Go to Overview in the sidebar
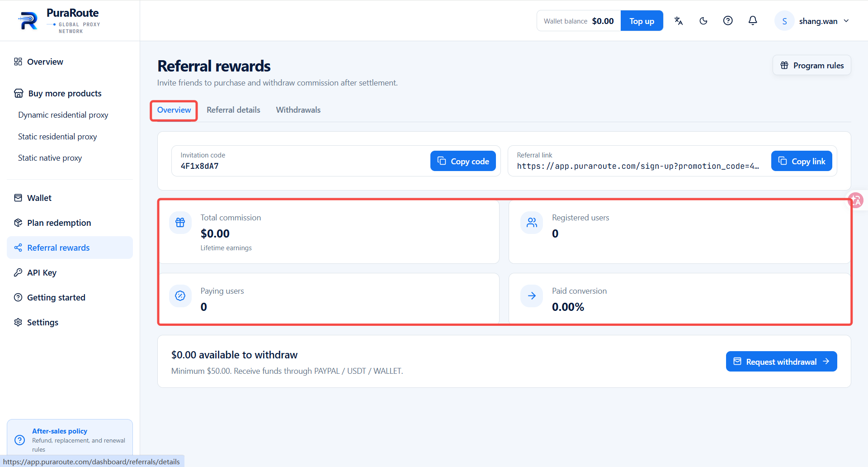 (70, 62)
